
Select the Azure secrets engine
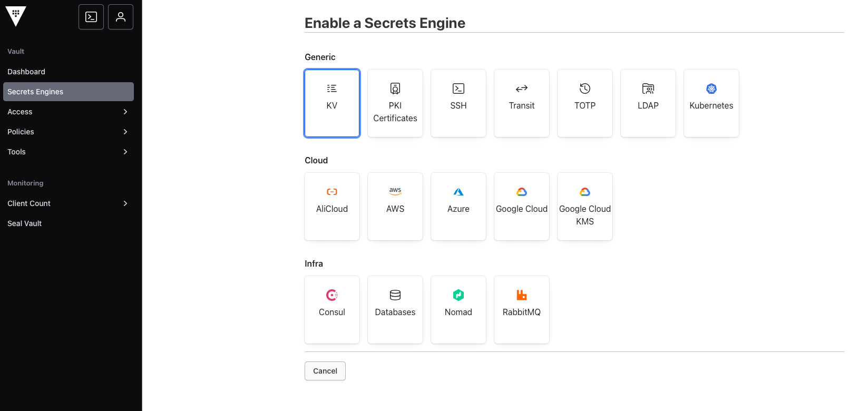point(459,207)
